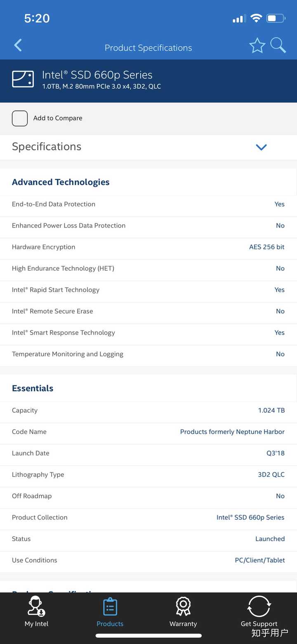
Task: Favorite this product with the star icon
Action: click(257, 46)
